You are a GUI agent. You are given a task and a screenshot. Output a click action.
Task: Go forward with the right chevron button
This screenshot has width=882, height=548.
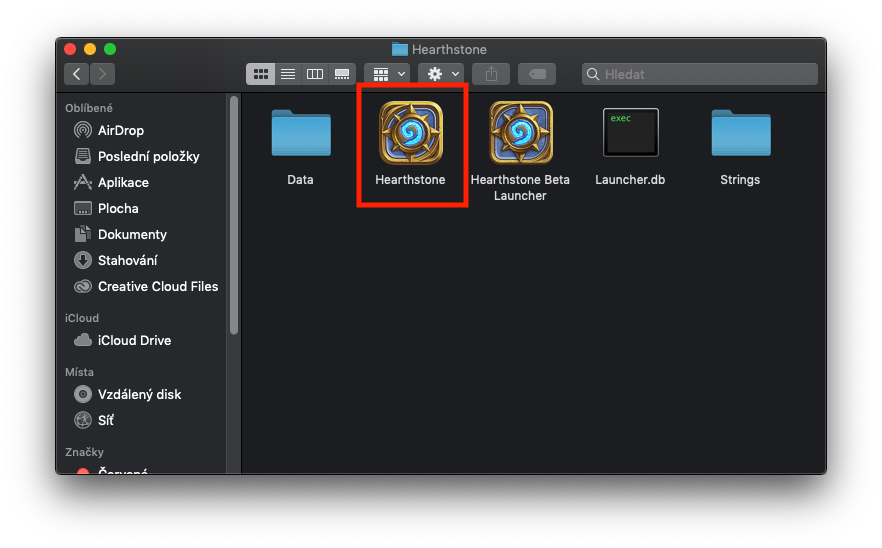(102, 74)
